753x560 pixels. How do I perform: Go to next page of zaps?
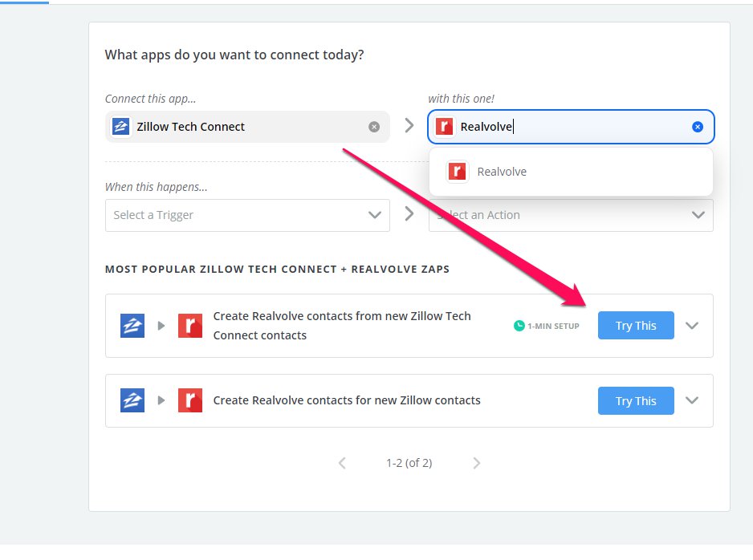[x=476, y=463]
